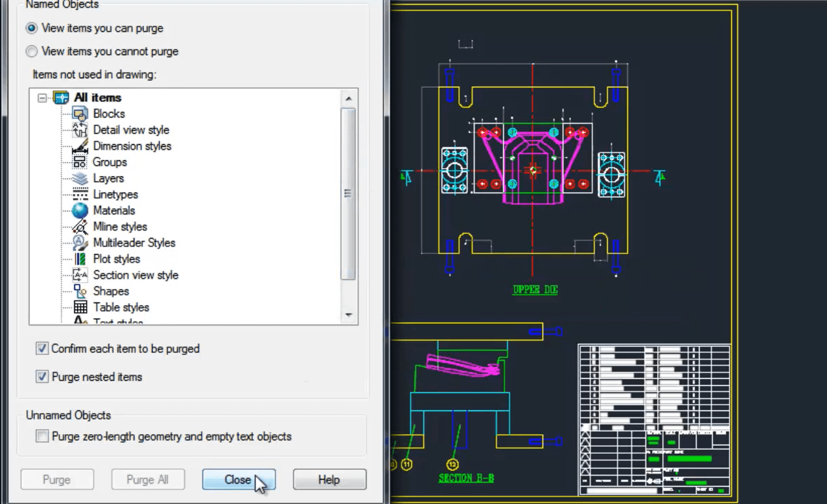Image resolution: width=827 pixels, height=504 pixels.
Task: Select 'View items you cannot purge' option
Action: point(32,51)
